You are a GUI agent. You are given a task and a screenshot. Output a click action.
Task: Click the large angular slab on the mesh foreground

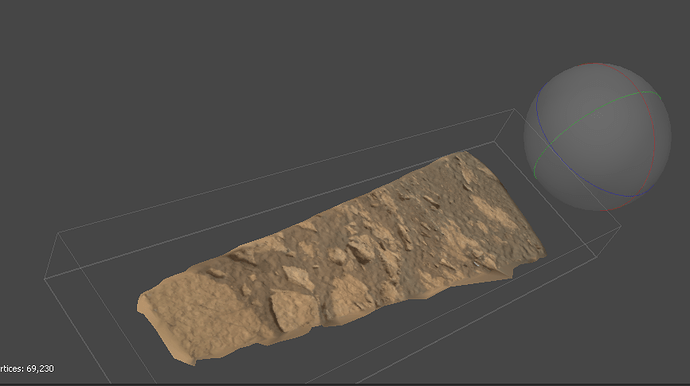pos(294,309)
